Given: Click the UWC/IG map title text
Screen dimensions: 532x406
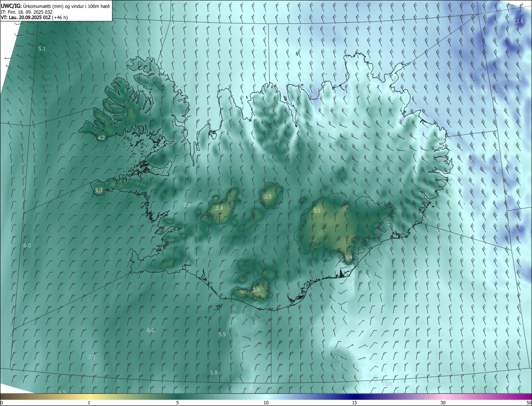Looking at the screenshot, I should pyautogui.click(x=55, y=6).
